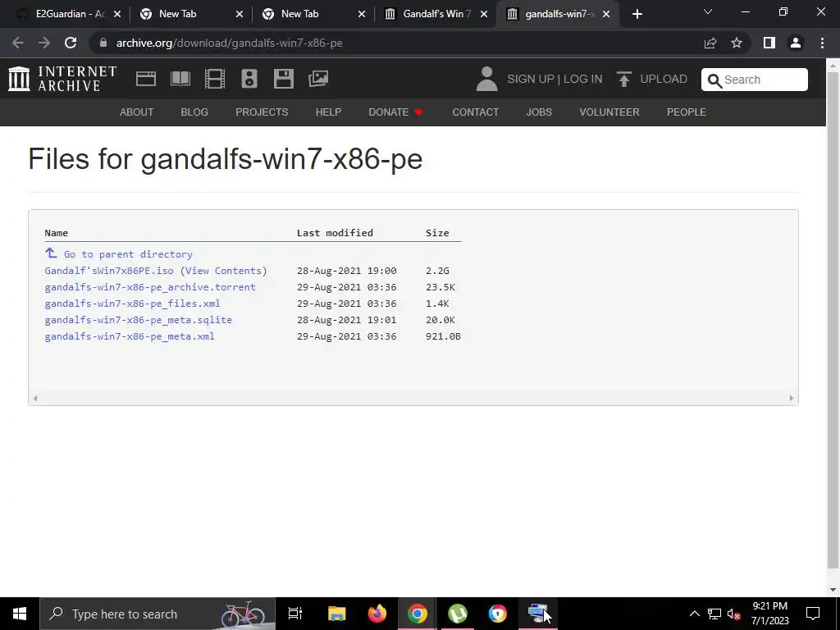This screenshot has width=840, height=630.
Task: Open the VOLUNTEER menu item
Action: click(609, 112)
